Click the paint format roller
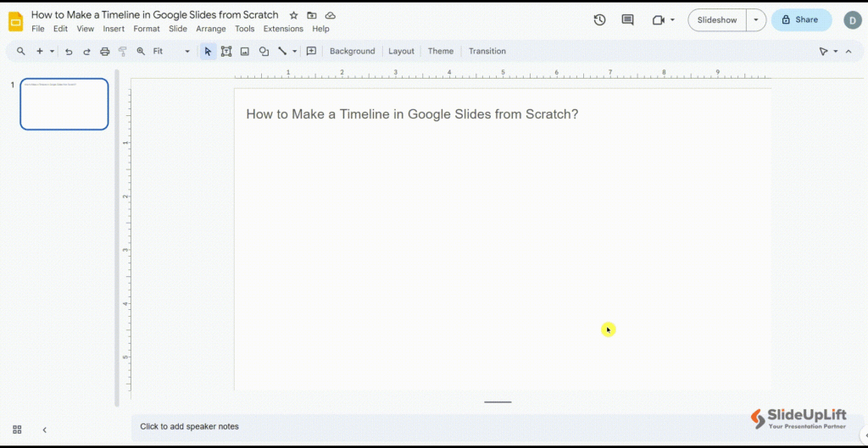 [x=123, y=52]
